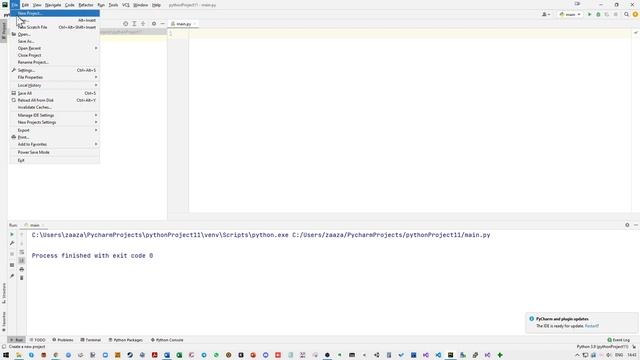Select Save All menu item
Viewport: 640px width, 360px height.
point(55,93)
